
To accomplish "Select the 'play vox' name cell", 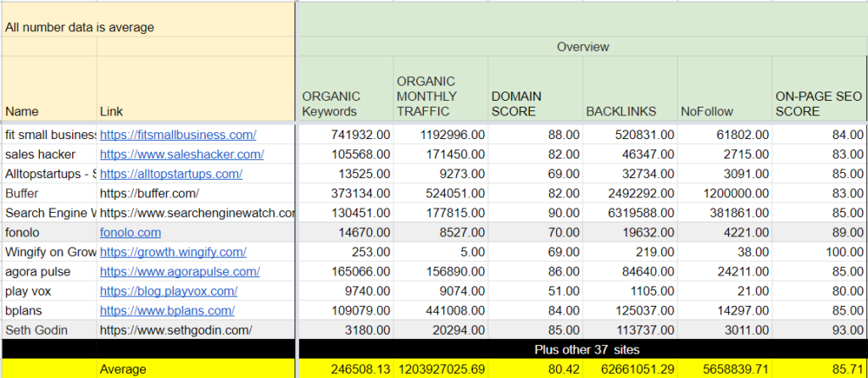I will coord(48,291).
